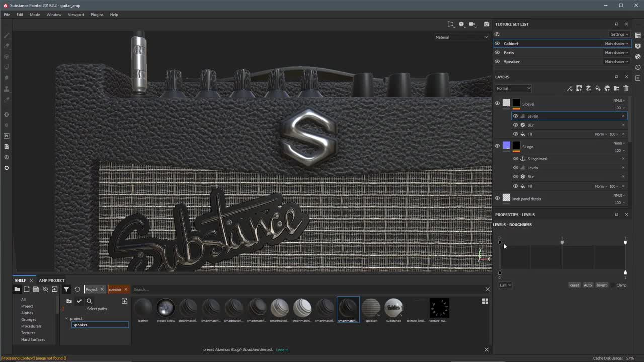Open the Material channel dropdown in viewport
Viewport: 644px width, 362px height.
[461, 37]
